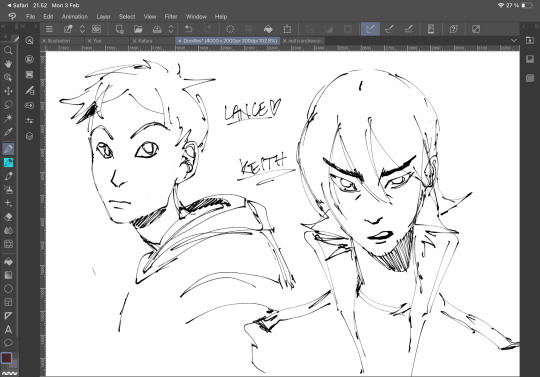Open the Edit menu

(48, 17)
